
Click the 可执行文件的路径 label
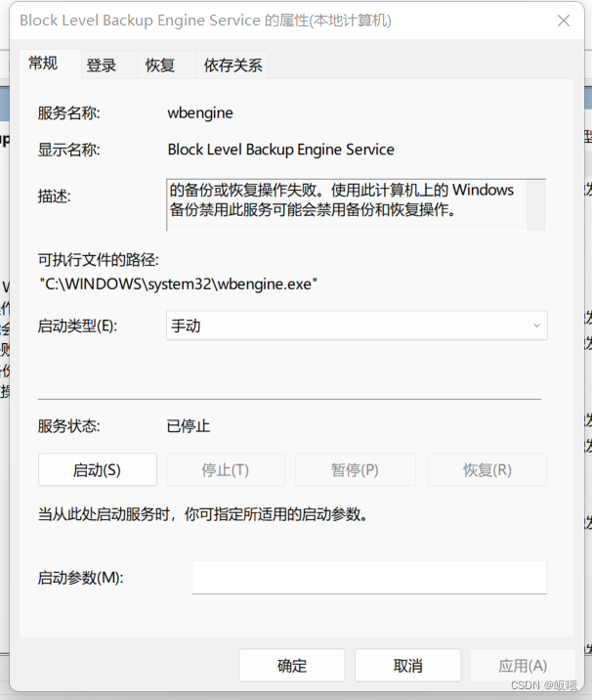pos(98,259)
